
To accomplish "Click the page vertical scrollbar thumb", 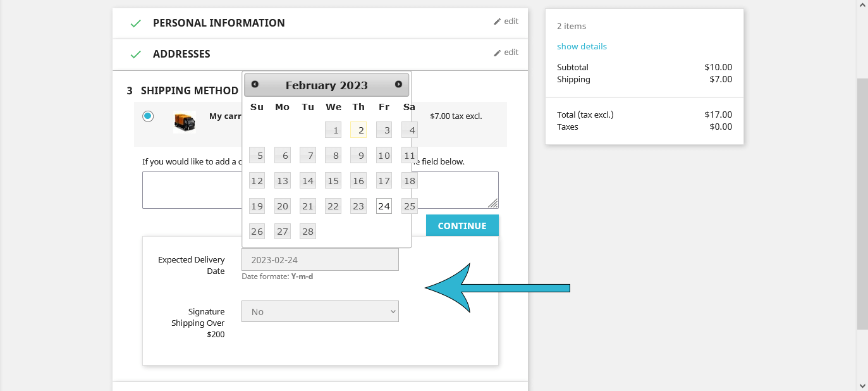I will (x=862, y=204).
